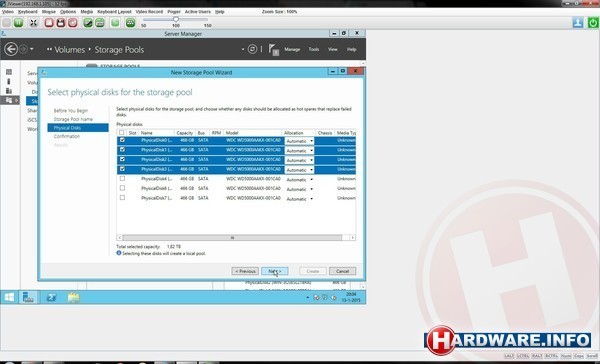The width and height of the screenshot is (600, 364).
Task: Open File Explorer from the remote taskbar
Action: click(73, 297)
